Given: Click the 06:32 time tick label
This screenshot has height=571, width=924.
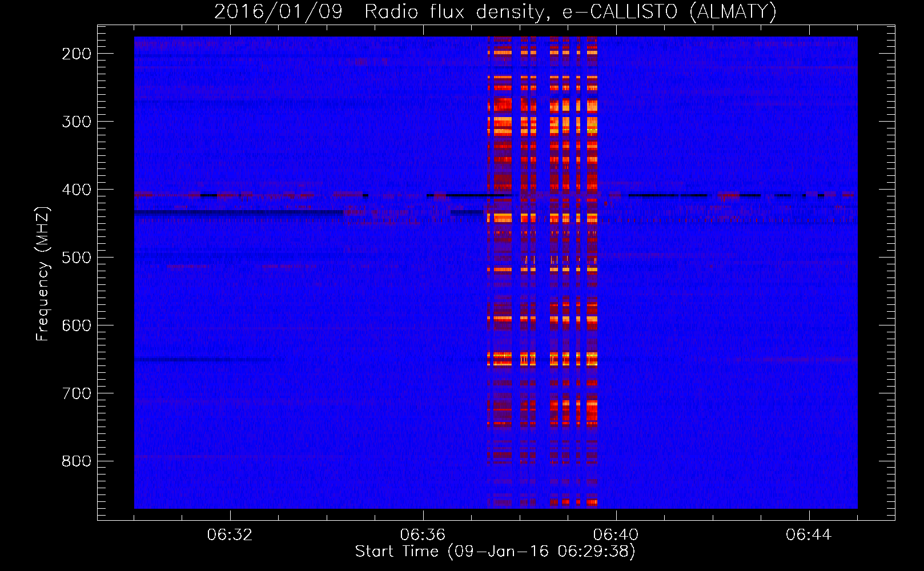Looking at the screenshot, I should point(230,535).
